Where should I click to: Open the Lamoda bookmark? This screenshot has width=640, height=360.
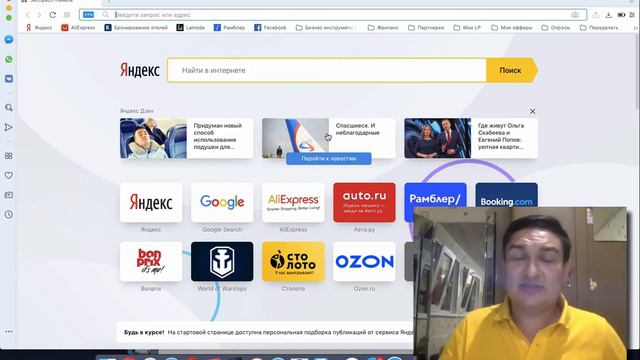tap(191, 28)
